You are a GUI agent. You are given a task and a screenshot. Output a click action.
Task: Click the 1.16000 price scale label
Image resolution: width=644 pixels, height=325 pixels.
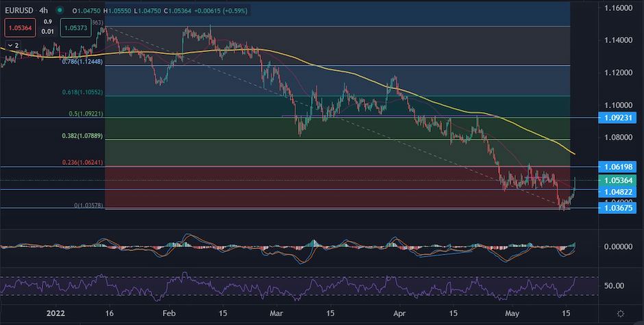click(x=618, y=8)
